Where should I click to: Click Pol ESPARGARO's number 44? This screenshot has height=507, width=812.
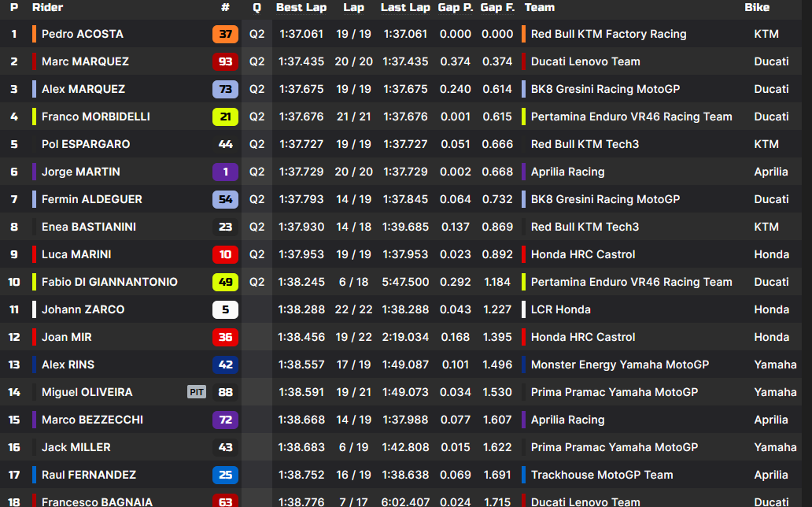point(225,144)
